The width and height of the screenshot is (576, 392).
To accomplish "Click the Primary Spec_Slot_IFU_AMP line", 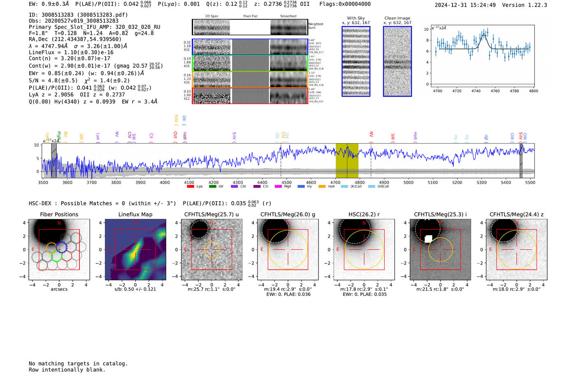I will [x=95, y=27].
